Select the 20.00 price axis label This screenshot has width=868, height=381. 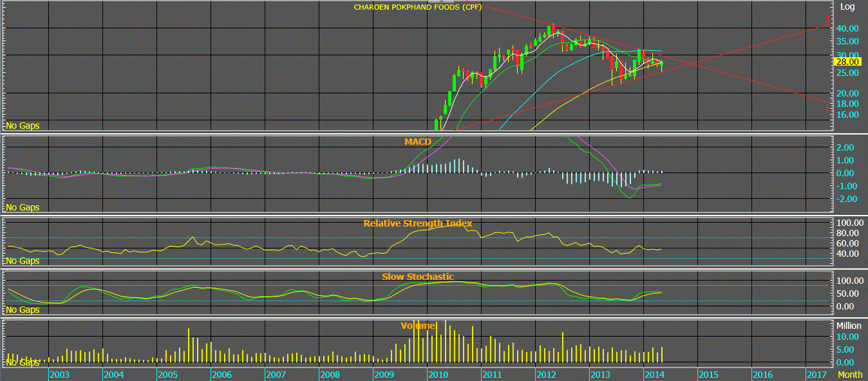pyautogui.click(x=847, y=93)
